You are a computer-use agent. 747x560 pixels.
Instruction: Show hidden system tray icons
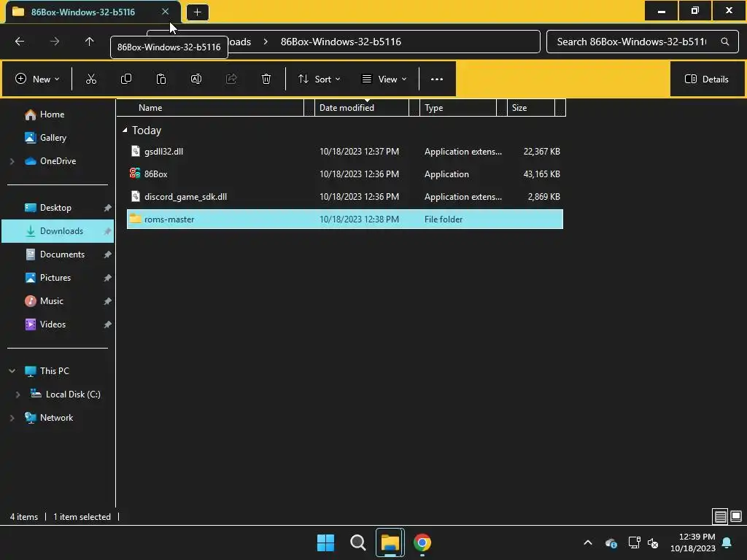588,542
